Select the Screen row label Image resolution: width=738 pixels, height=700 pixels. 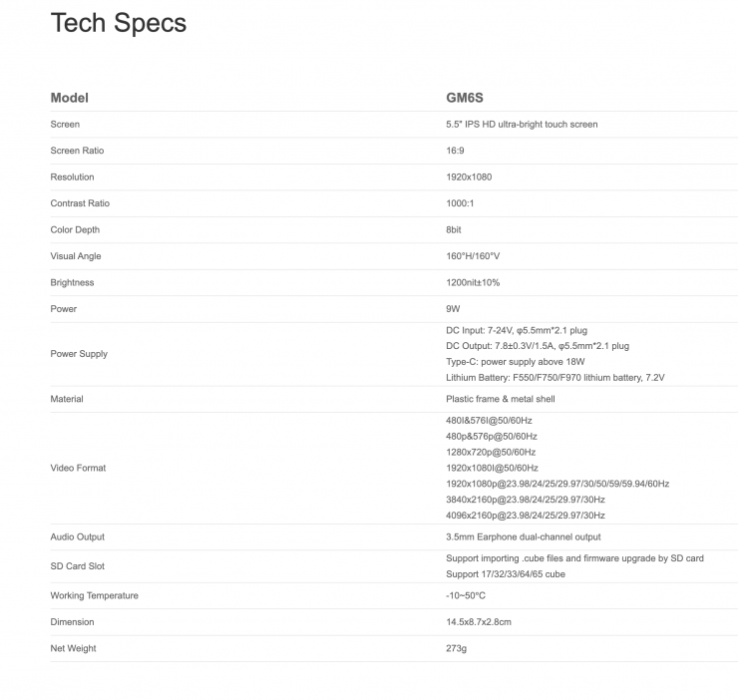tap(65, 125)
